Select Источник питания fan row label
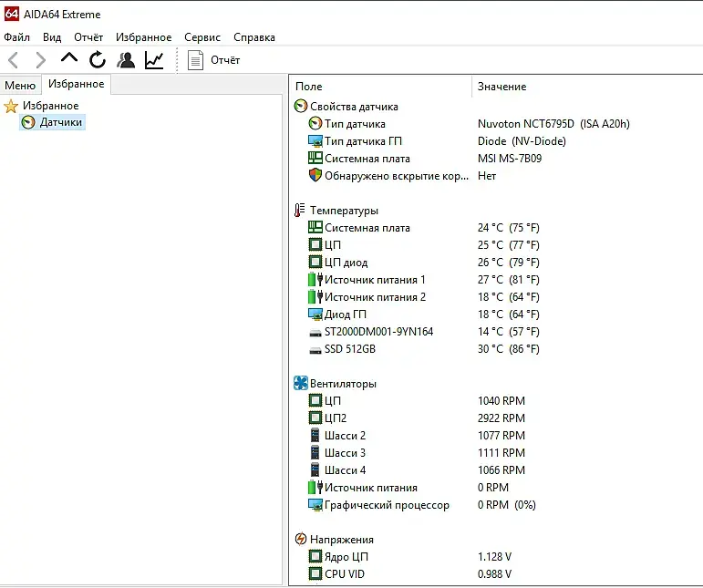Screen dimensions: 703x588 [371, 488]
